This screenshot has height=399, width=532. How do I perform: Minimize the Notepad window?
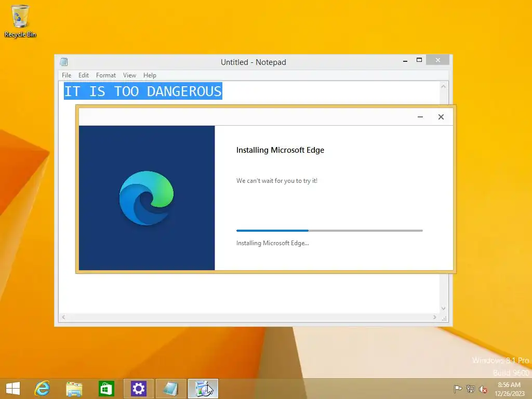(x=405, y=60)
